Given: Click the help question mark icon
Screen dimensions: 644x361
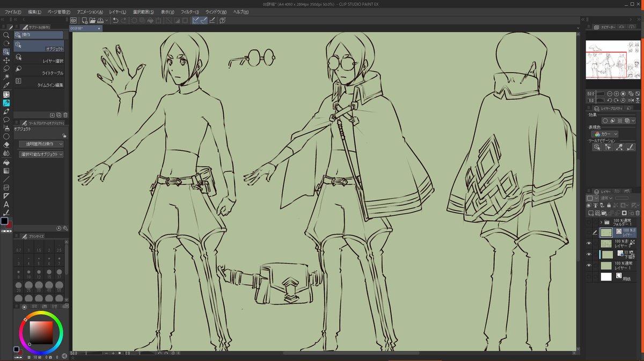Looking at the screenshot, I should click(222, 20).
